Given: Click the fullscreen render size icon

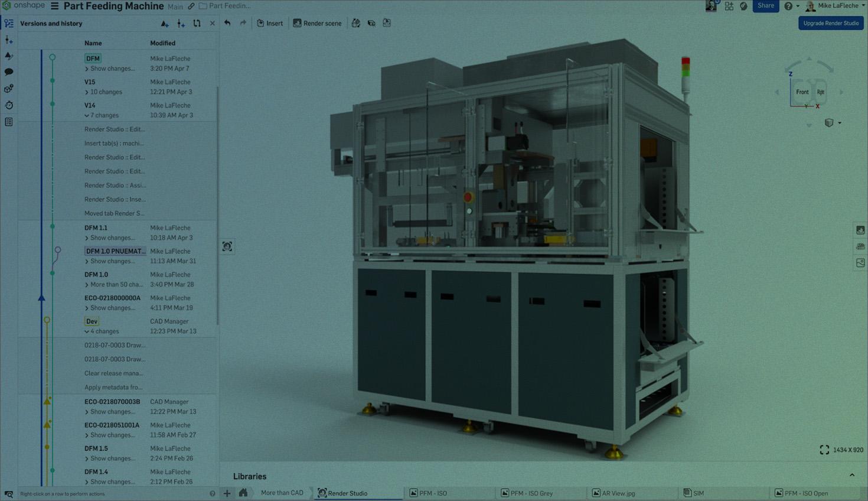Looking at the screenshot, I should tap(824, 450).
